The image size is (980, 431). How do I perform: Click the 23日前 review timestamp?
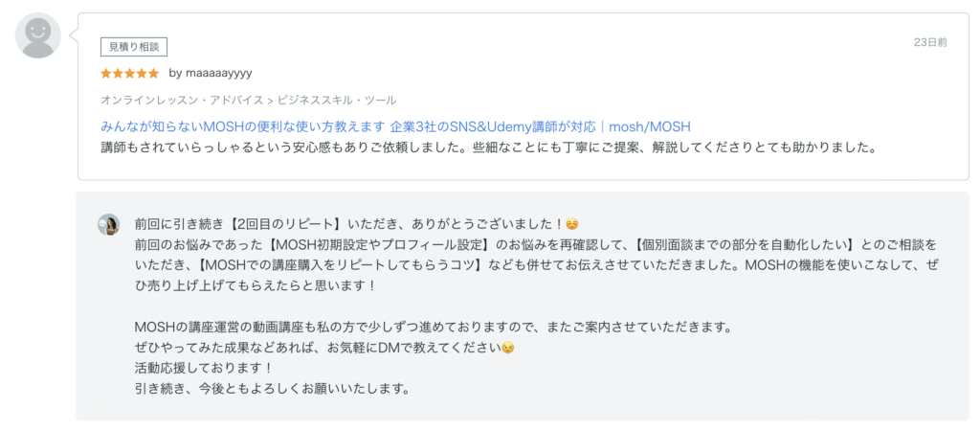click(x=930, y=43)
